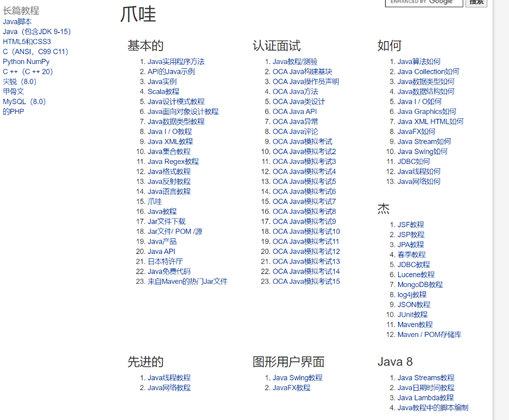The image size is (509, 420).
Task: Open Jar文件下载 link
Action: pyautogui.click(x=167, y=221)
